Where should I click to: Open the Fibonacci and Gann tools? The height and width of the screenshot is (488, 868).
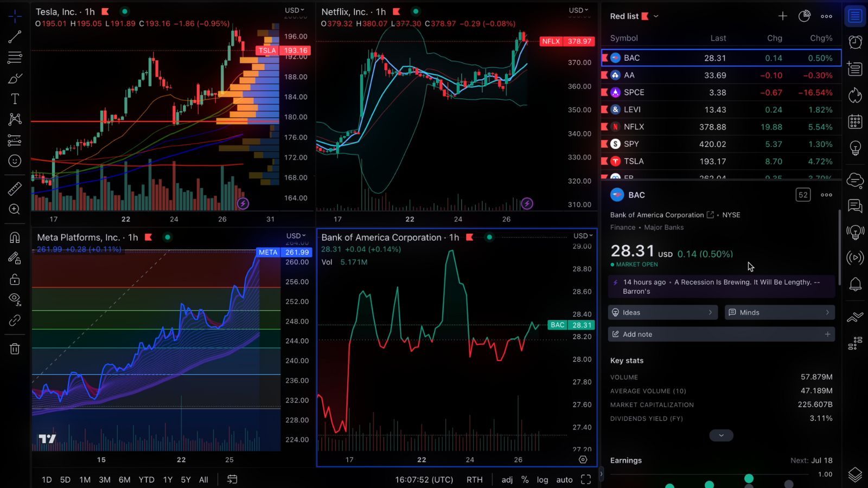(x=15, y=57)
